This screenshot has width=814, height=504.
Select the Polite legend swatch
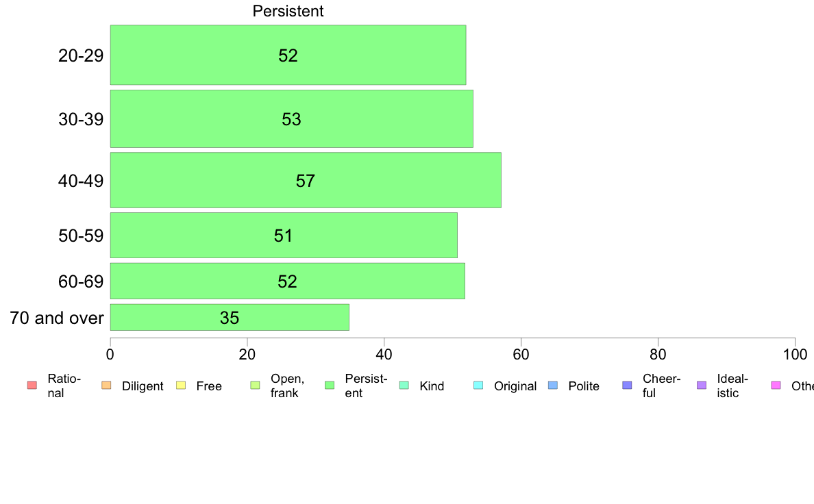pos(553,385)
